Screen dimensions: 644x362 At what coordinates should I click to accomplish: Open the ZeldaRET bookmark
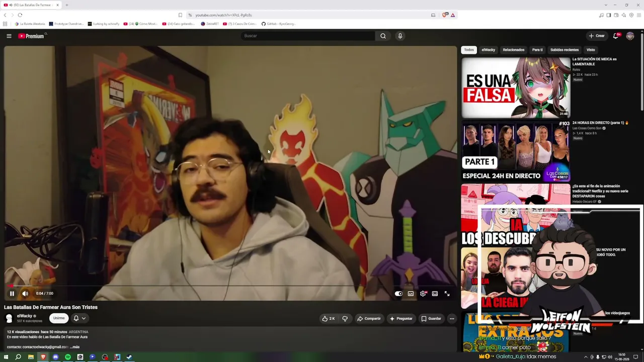pos(210,24)
